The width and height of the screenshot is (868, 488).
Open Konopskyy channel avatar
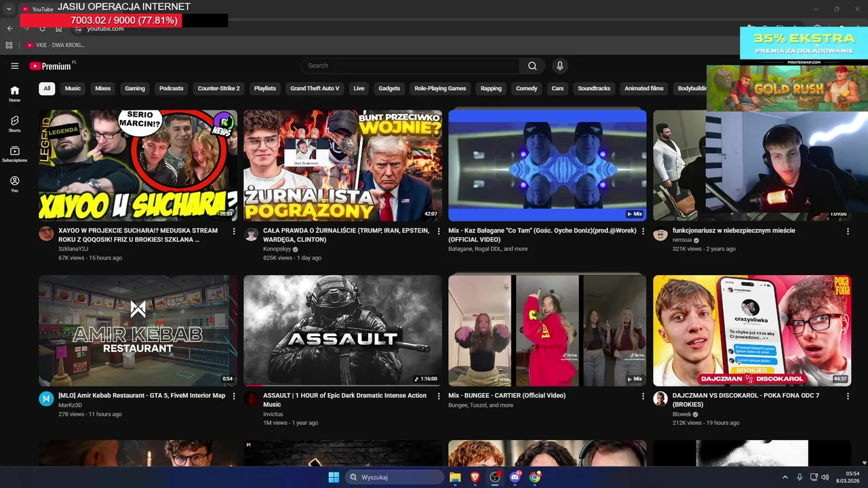click(251, 234)
